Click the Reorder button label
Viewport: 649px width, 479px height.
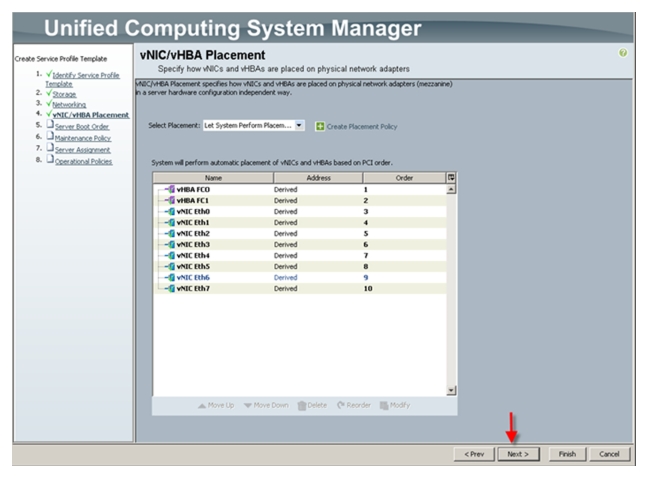tap(358, 405)
